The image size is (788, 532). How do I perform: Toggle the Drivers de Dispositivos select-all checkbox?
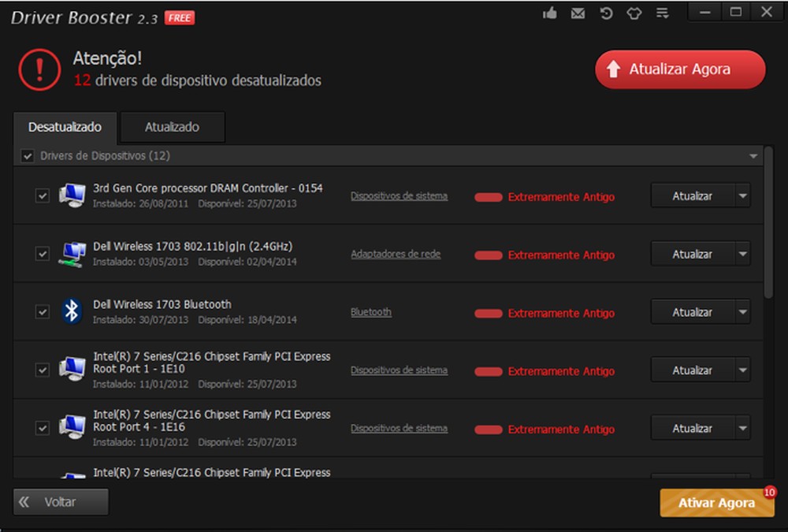(27, 155)
